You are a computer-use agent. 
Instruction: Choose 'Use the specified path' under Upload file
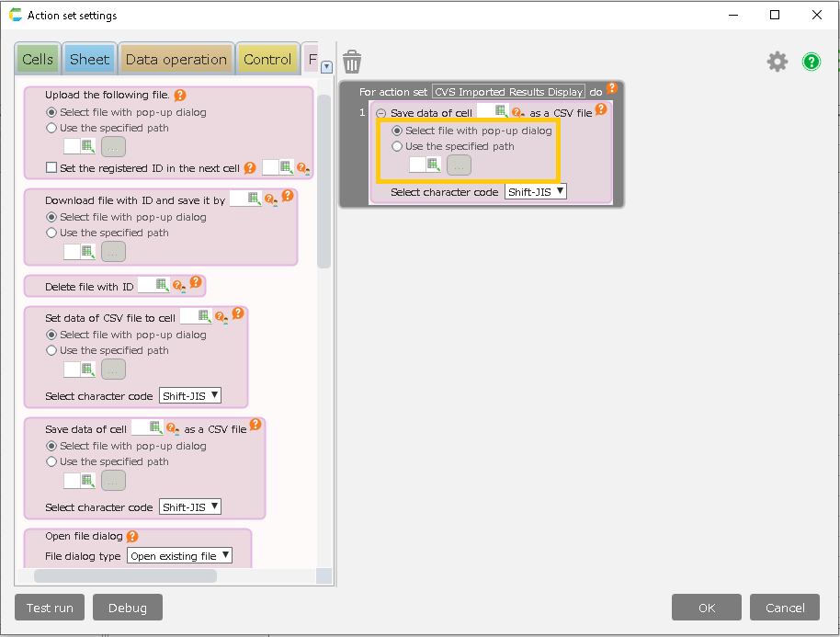click(x=51, y=129)
